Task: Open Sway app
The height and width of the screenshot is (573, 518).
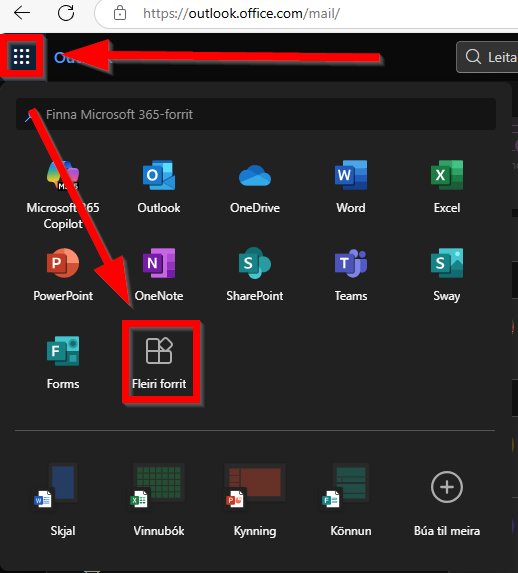Action: 447,275
